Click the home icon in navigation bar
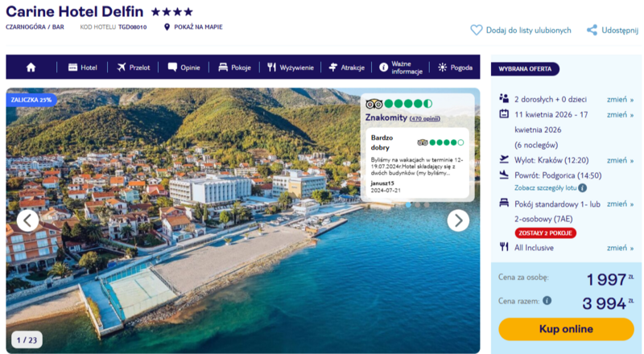Screen dimensions: 644x354 tap(31, 68)
